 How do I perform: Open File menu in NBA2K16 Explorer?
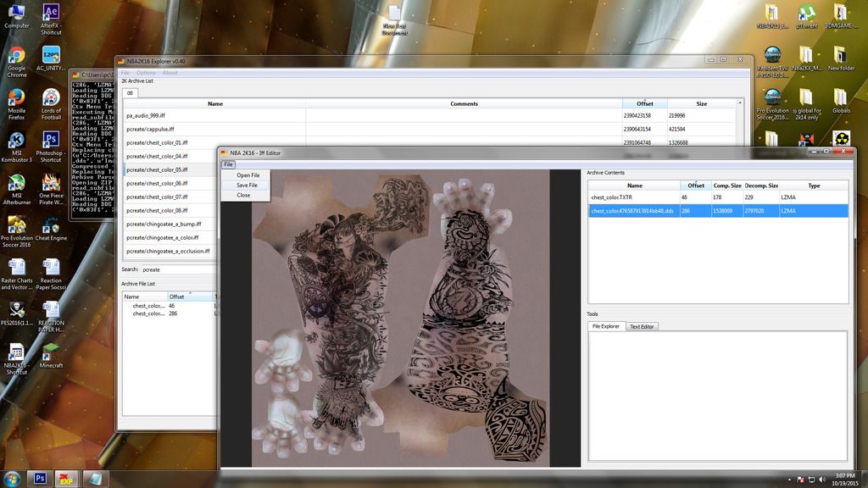click(x=125, y=73)
